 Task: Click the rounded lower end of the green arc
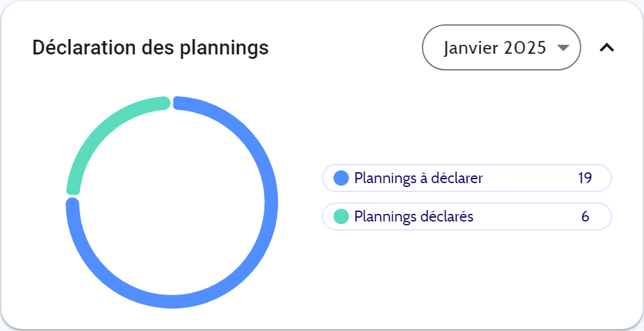[74, 188]
